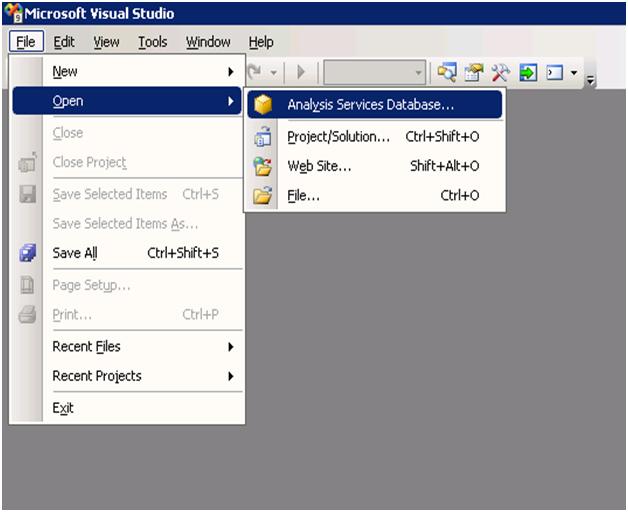The height and width of the screenshot is (512, 628).
Task: Click the Visual Studio title bar icon
Action: (13, 13)
